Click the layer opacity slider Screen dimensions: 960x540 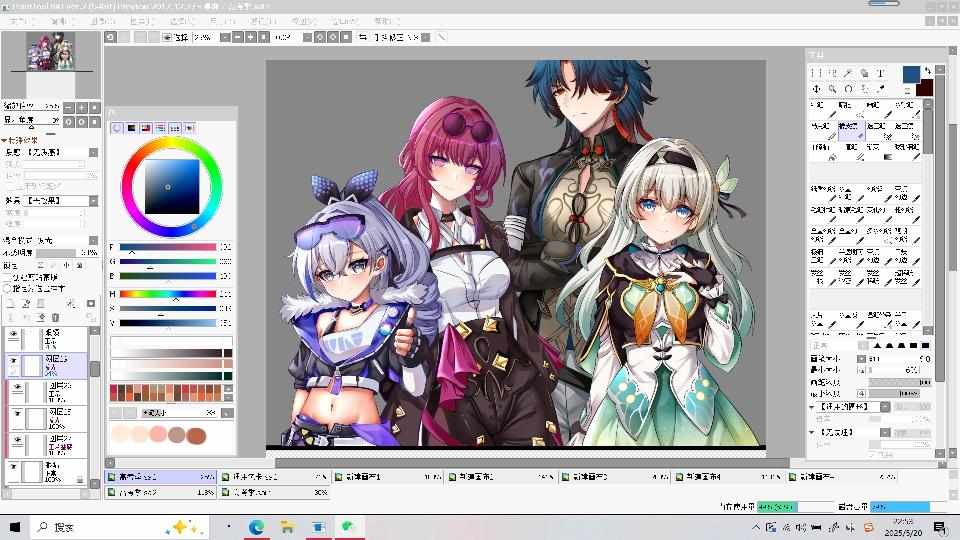click(66, 252)
